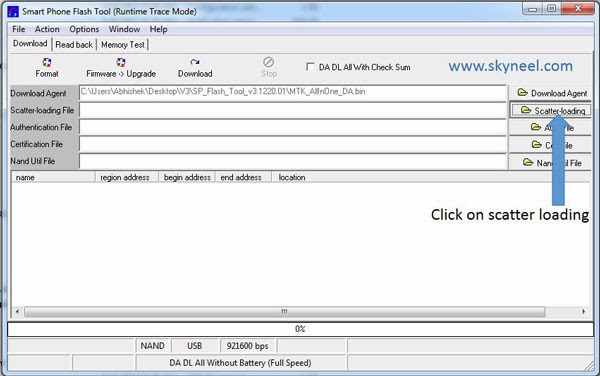Open the Nand Util File folder button
Image resolution: width=600 pixels, height=376 pixels.
point(550,163)
